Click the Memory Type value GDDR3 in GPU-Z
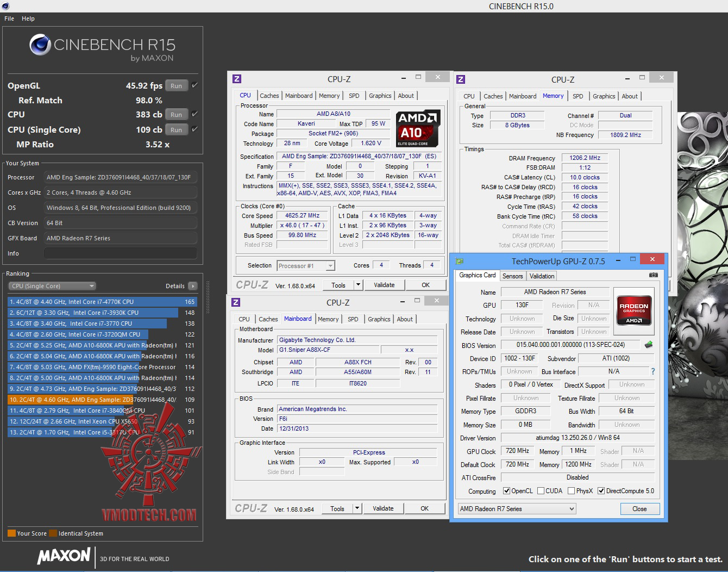This screenshot has height=572, width=728. [525, 411]
